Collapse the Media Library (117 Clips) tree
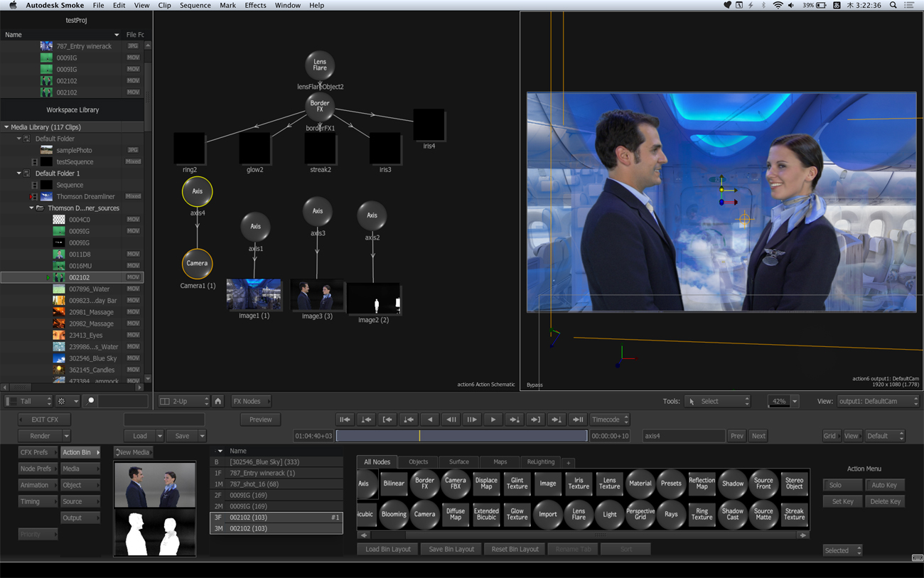This screenshot has width=924, height=578. [7, 127]
